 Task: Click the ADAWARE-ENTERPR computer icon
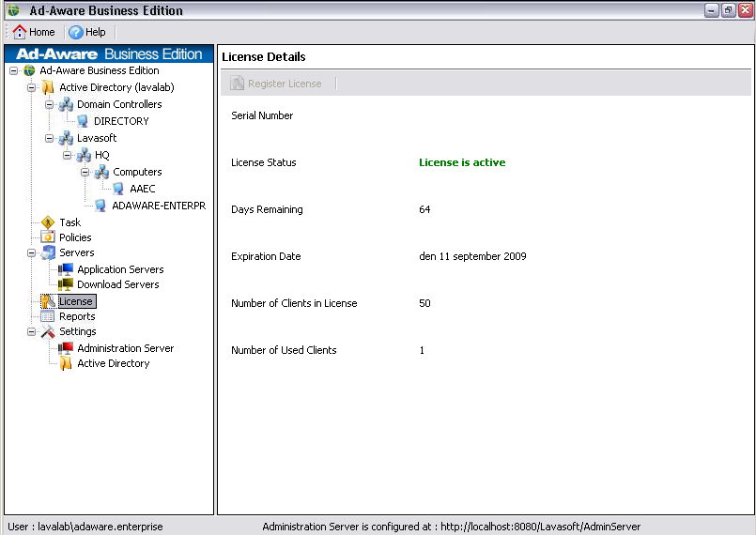click(100, 206)
